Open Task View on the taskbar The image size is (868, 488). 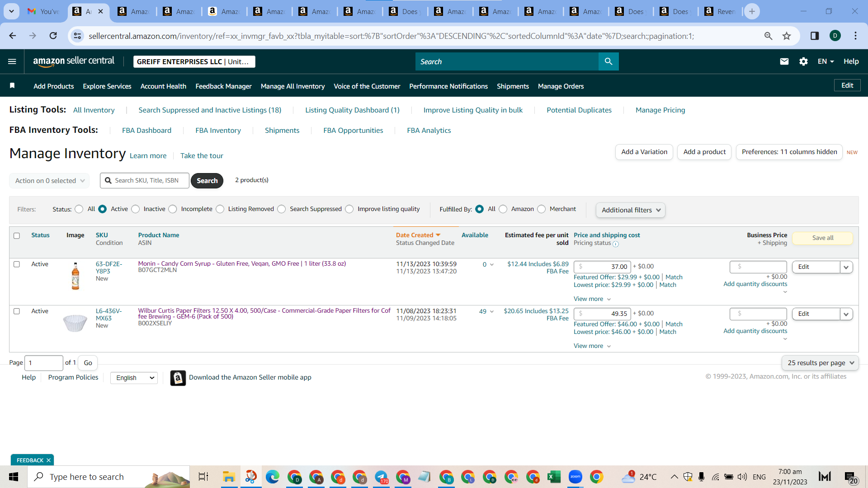(x=203, y=477)
